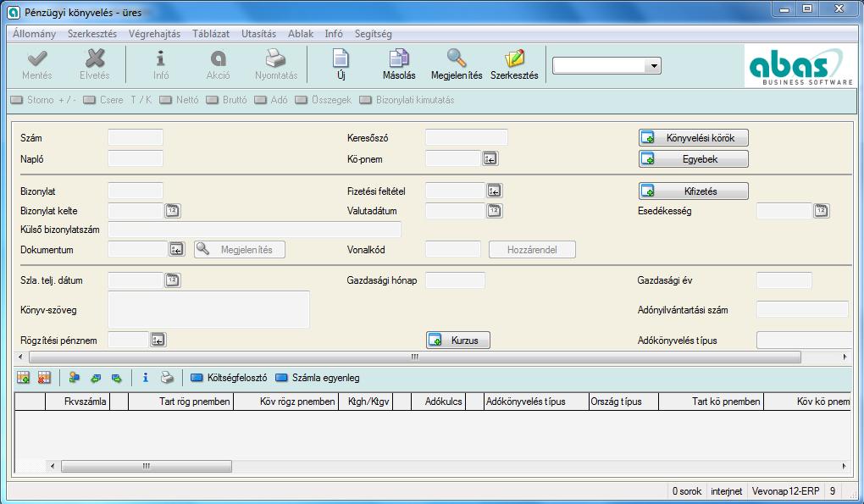Open the calendar for Bizonylat kelte
The width and height of the screenshot is (864, 504).
click(173, 211)
